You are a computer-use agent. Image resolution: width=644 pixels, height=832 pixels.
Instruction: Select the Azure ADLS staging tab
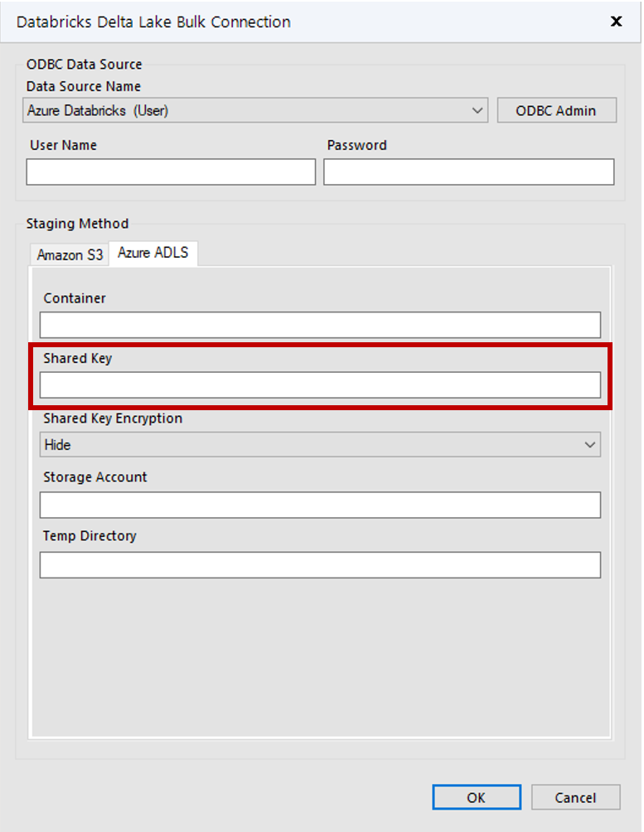coord(153,253)
